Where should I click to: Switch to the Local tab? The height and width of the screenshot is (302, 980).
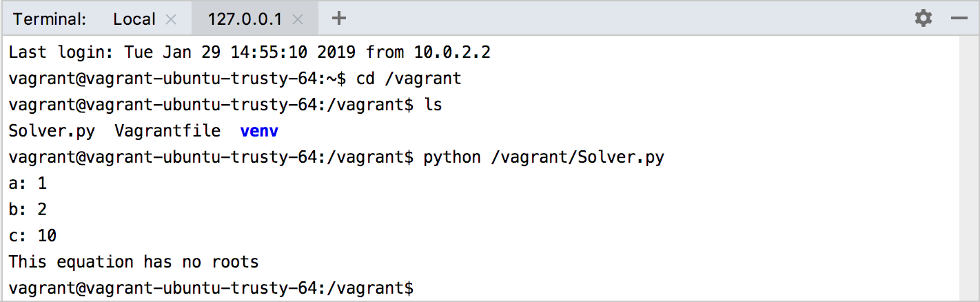(134, 19)
